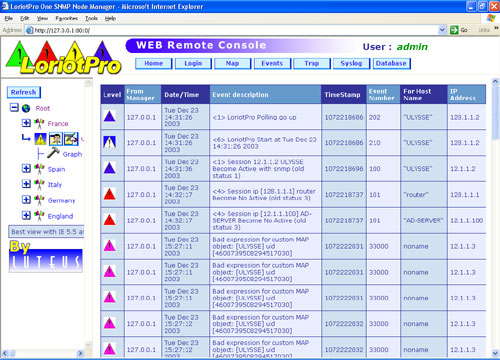The width and height of the screenshot is (500, 360).
Task: Click the Links toolbar label
Action: [484, 30]
